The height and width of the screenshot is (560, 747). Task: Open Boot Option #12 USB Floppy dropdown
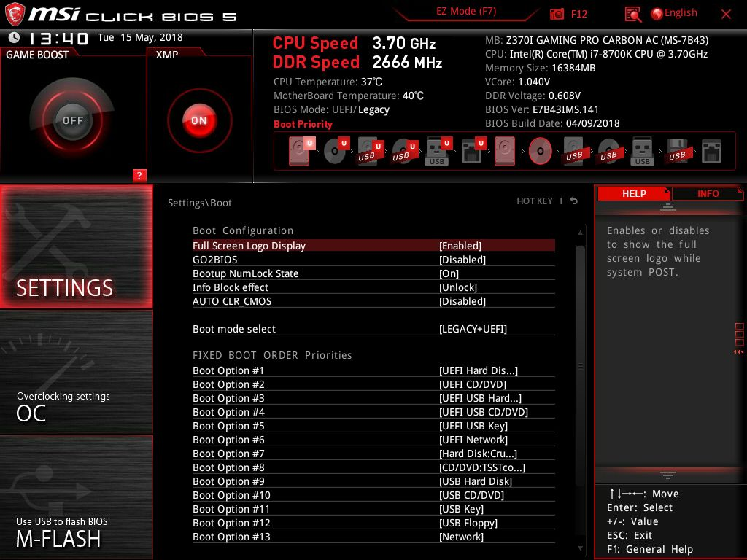click(x=373, y=522)
